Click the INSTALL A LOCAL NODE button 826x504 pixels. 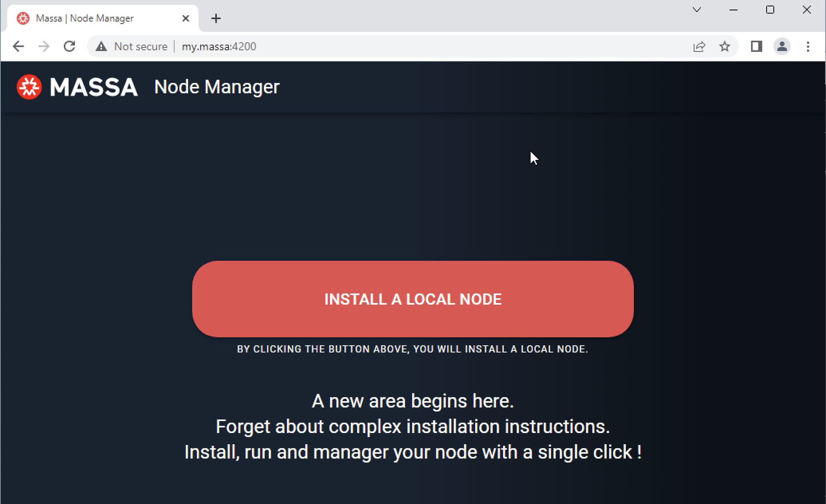[x=413, y=299]
